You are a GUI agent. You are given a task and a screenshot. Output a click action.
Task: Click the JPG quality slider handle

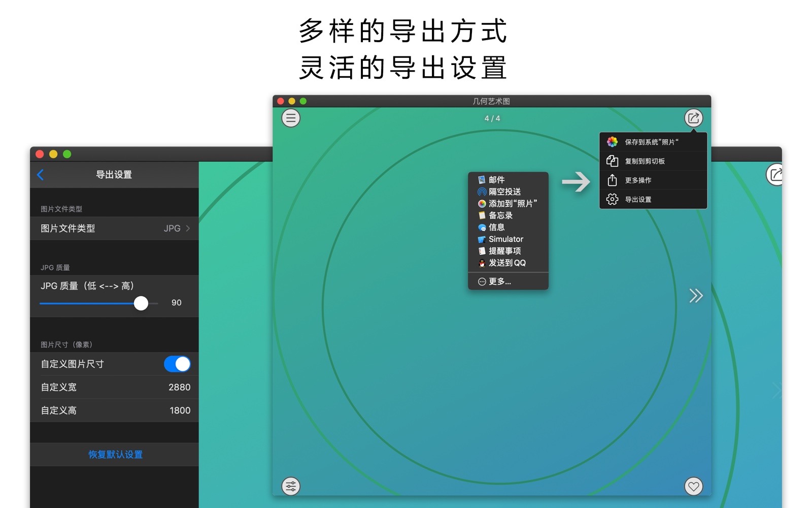[141, 303]
